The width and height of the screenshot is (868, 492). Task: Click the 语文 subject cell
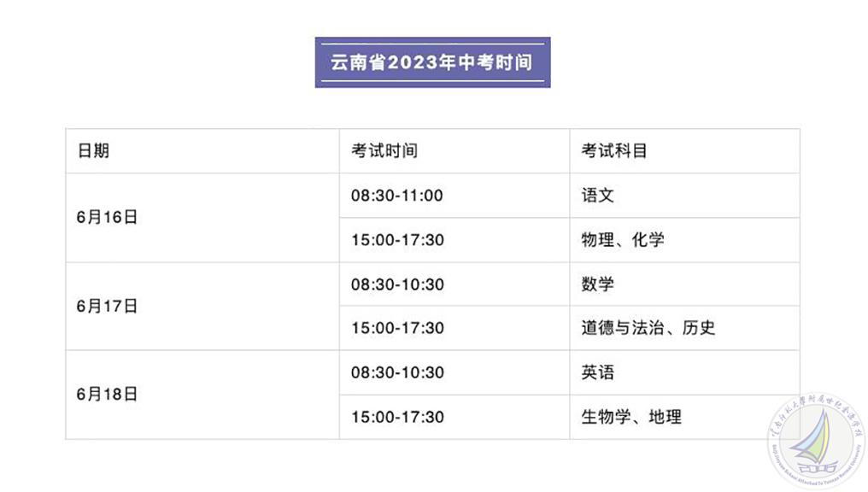click(x=598, y=196)
